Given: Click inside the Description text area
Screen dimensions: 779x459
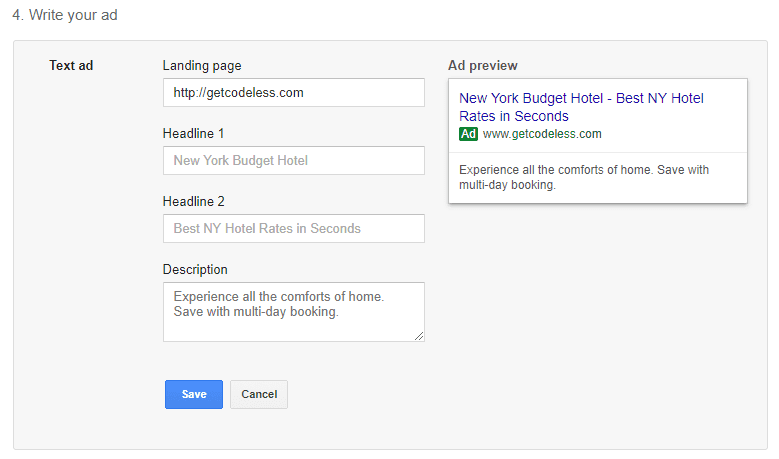Looking at the screenshot, I should click(x=293, y=312).
